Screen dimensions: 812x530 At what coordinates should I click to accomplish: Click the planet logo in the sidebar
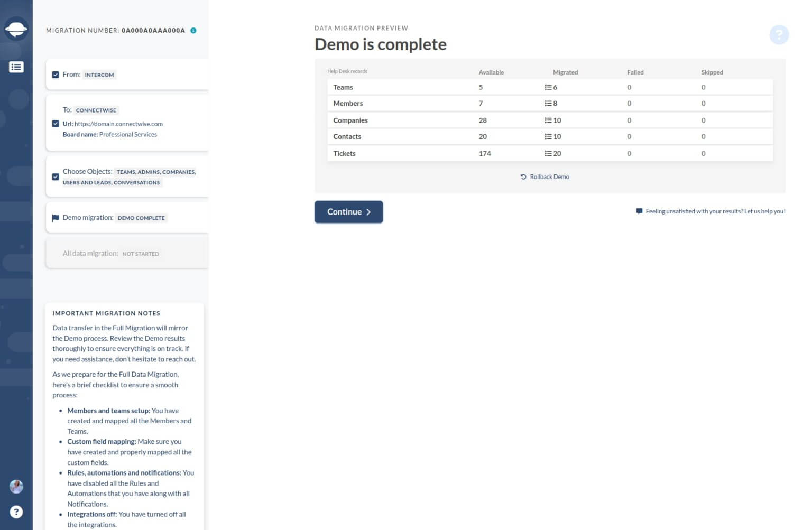click(x=16, y=29)
